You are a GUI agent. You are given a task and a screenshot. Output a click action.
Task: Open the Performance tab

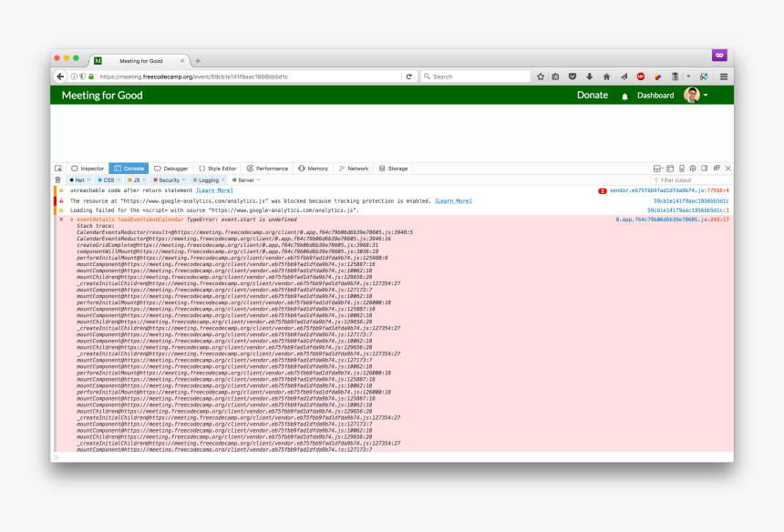[x=267, y=169]
